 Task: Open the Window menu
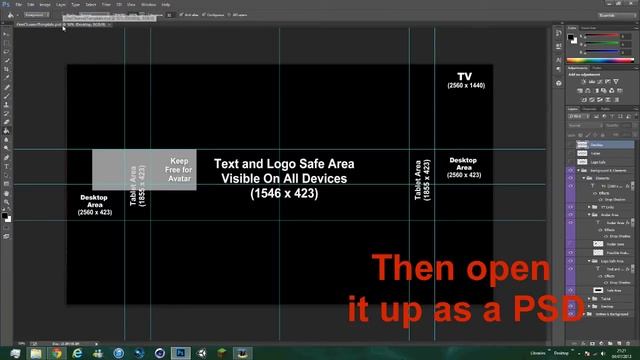pos(149,4)
